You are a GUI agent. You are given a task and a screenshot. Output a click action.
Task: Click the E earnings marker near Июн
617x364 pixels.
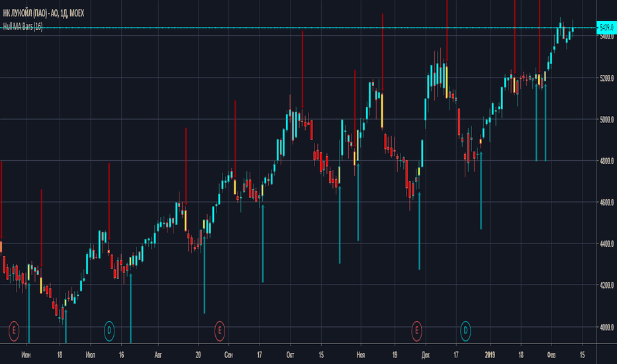(14, 330)
